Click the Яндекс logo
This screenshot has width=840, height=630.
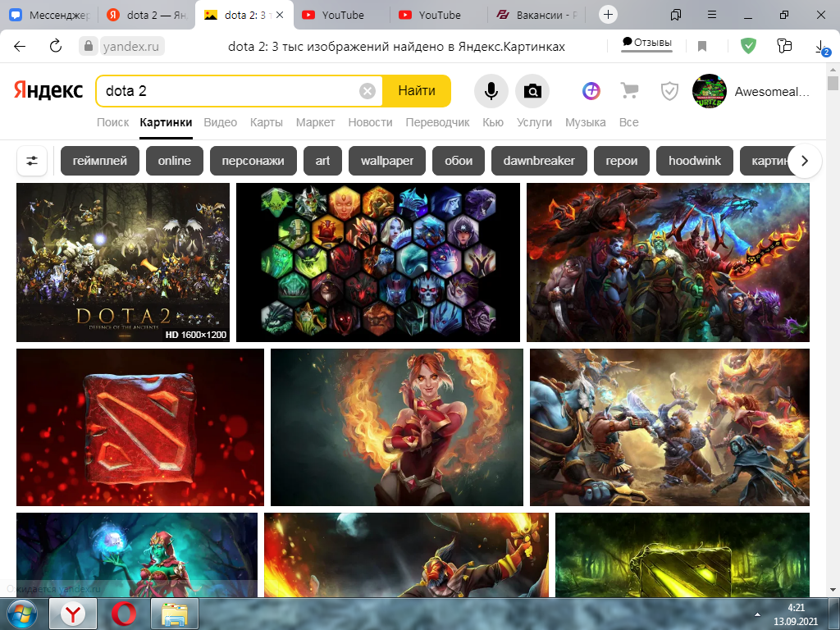[48, 90]
